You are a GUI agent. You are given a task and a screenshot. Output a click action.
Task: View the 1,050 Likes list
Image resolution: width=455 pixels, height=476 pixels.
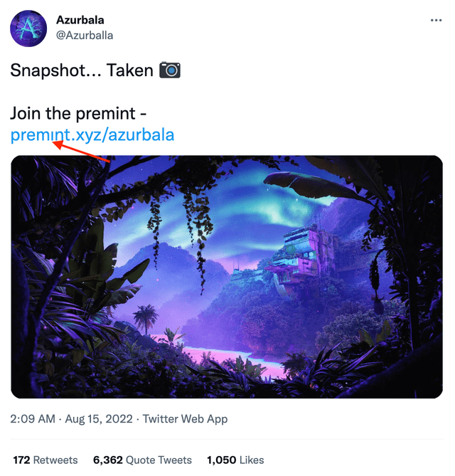pos(235,460)
